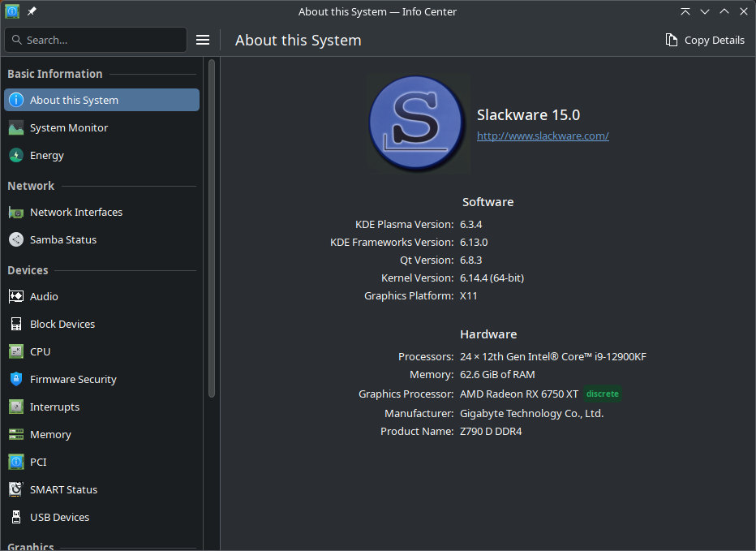
Task: Click the Firmware Security shield icon
Action: [16, 379]
